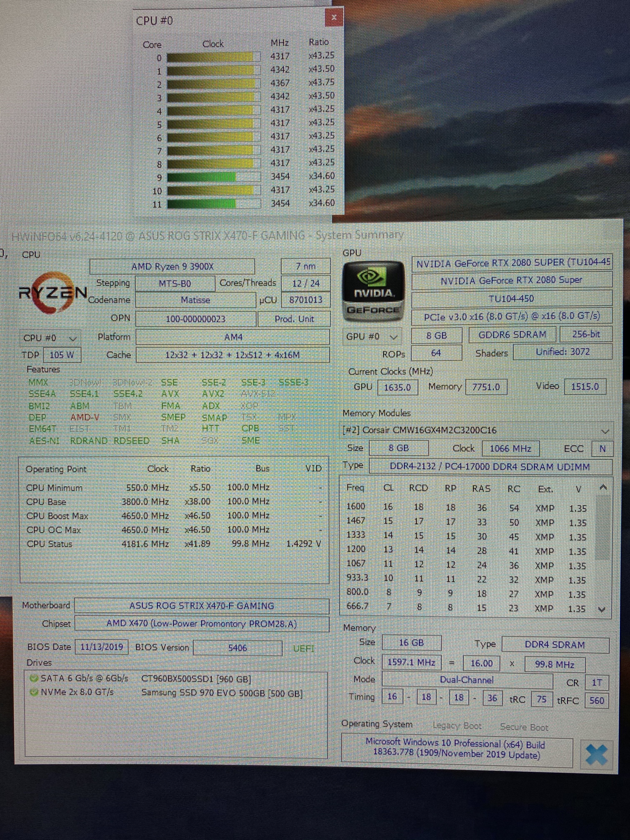The image size is (630, 840).
Task: Click the BIOS Version 5406 field
Action: [237, 648]
